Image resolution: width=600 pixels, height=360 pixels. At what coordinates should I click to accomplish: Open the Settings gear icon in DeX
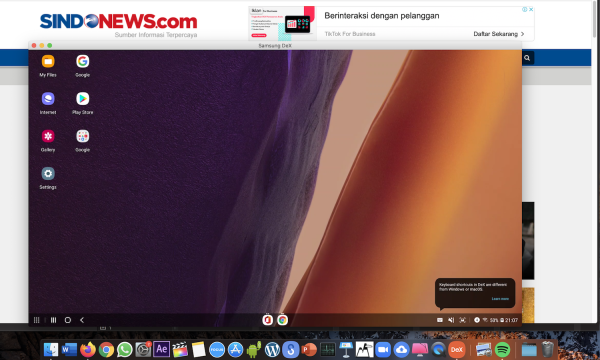[x=48, y=174]
